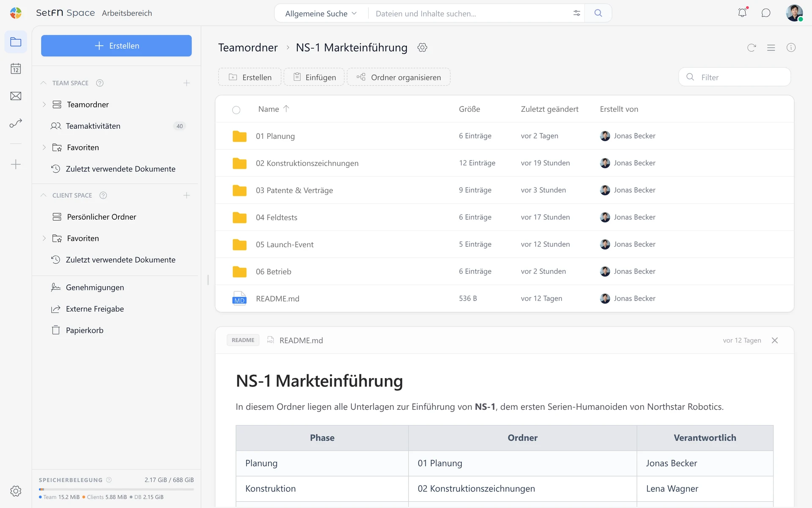Click the plus icon in left rail
The image size is (812, 508).
tap(16, 164)
